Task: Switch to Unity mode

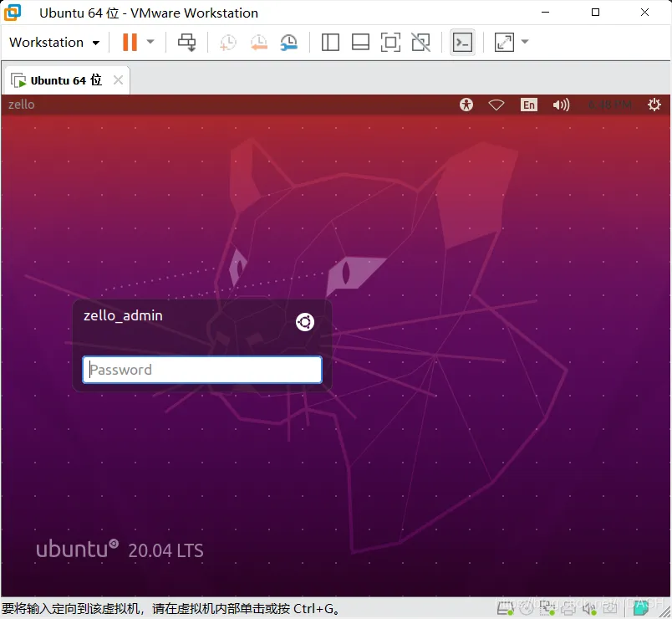Action: click(420, 42)
